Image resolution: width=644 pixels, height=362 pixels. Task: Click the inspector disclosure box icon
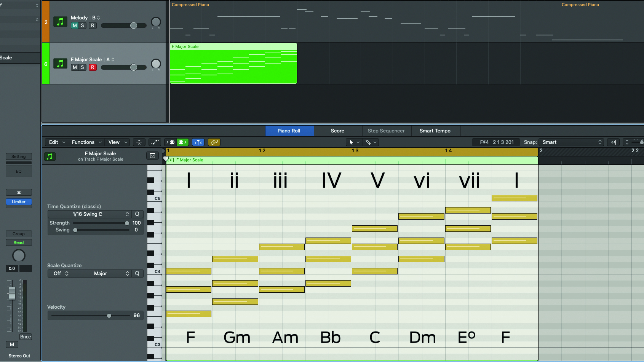152,155
